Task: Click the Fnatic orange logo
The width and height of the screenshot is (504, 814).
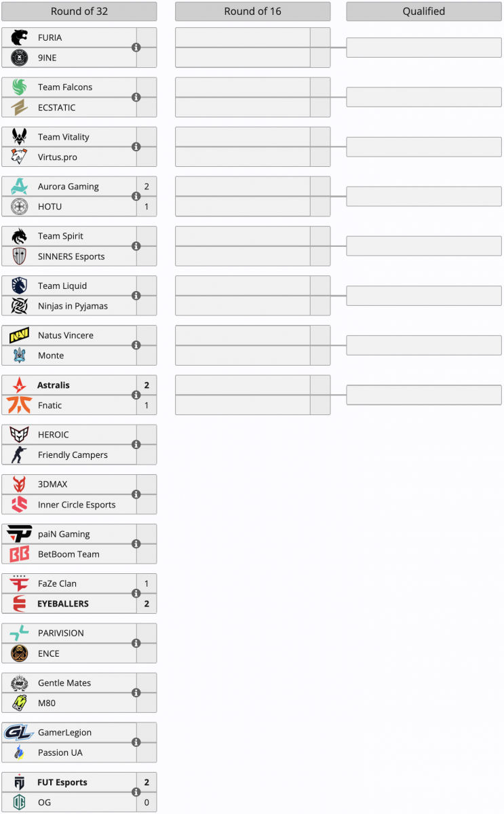Action: (x=20, y=405)
